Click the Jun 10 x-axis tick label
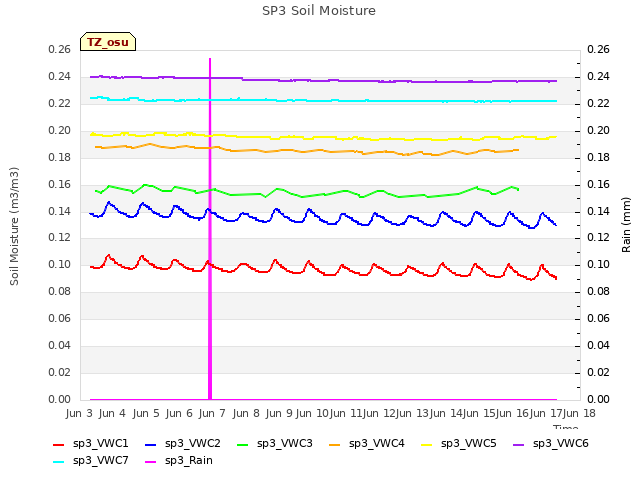Screen dimensions: 640x480 (312, 413)
